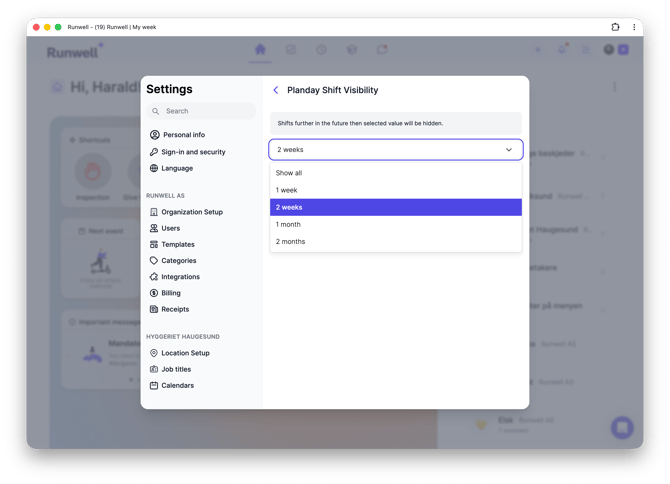The width and height of the screenshot is (670, 484).
Task: Open the browser three-dot menu
Action: [x=634, y=27]
